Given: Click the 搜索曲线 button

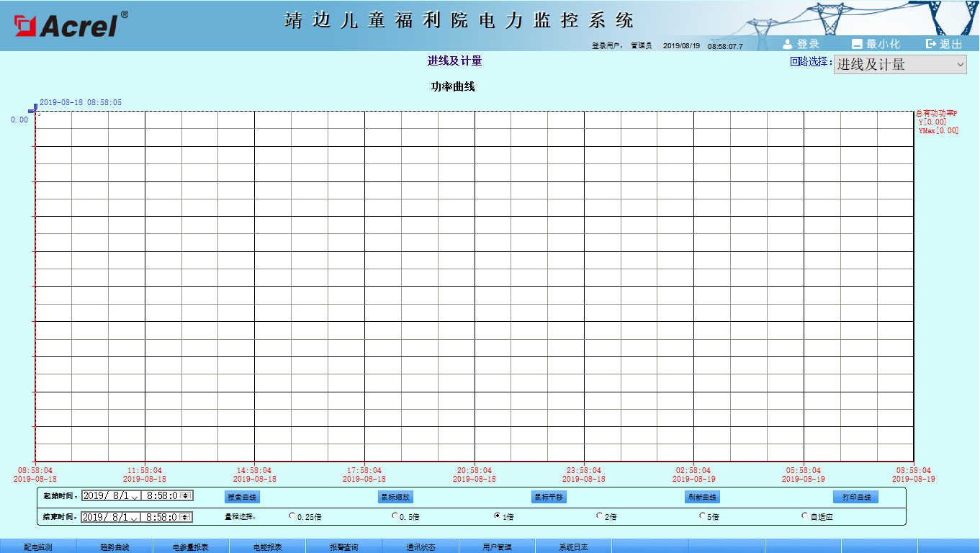Looking at the screenshot, I should click(x=242, y=497).
